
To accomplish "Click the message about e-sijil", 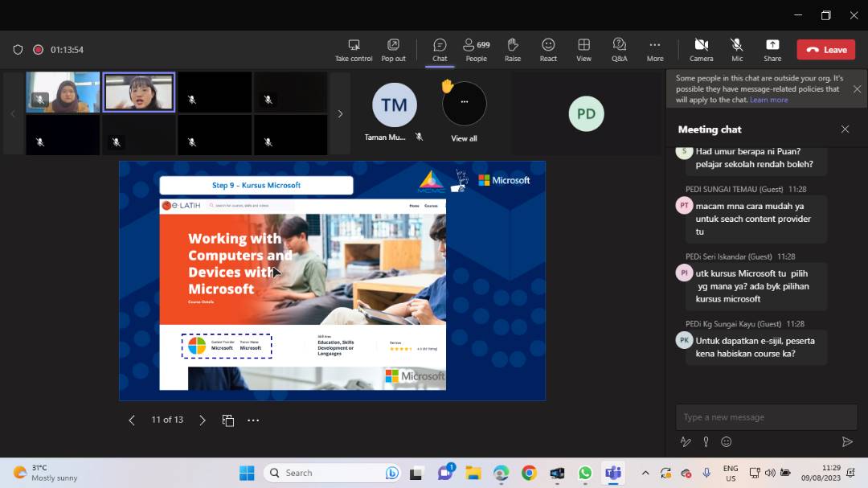I will click(756, 347).
